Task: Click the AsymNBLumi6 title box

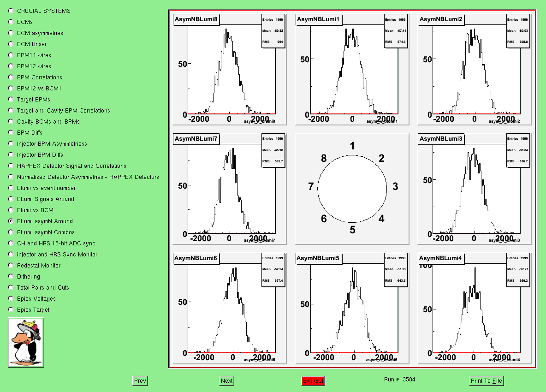Action: pyautogui.click(x=196, y=258)
